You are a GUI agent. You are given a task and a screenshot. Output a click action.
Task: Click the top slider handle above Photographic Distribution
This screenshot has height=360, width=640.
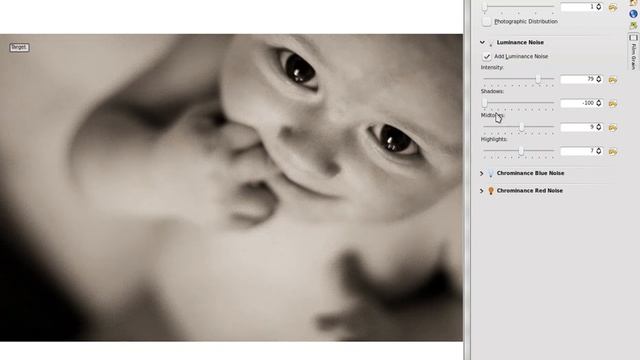484,7
